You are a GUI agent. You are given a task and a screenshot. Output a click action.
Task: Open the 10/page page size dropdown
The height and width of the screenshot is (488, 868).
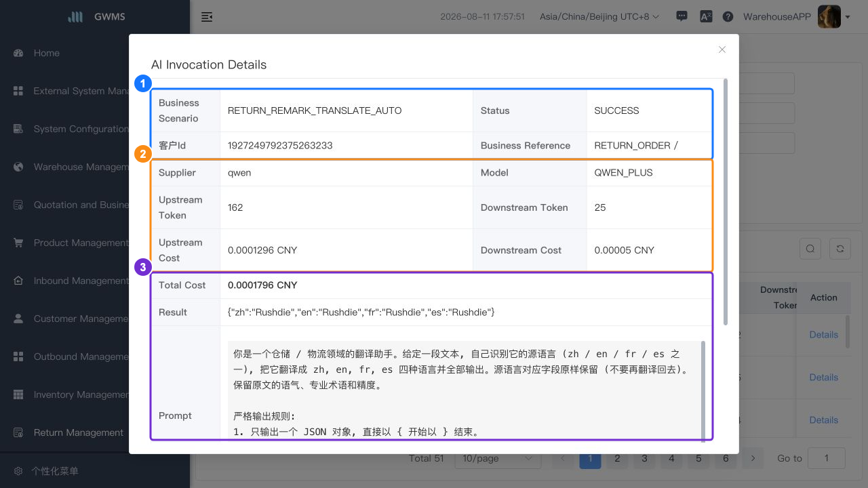click(x=498, y=458)
